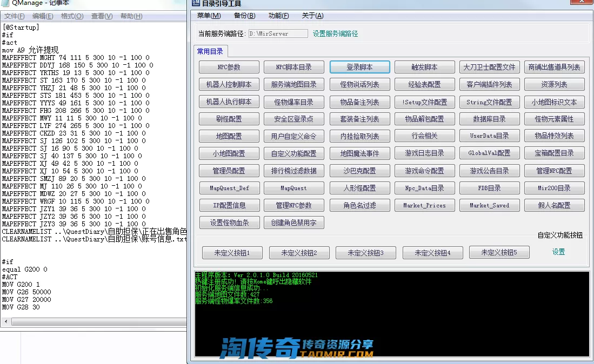Click 地图魔法事件 button

(x=360, y=153)
